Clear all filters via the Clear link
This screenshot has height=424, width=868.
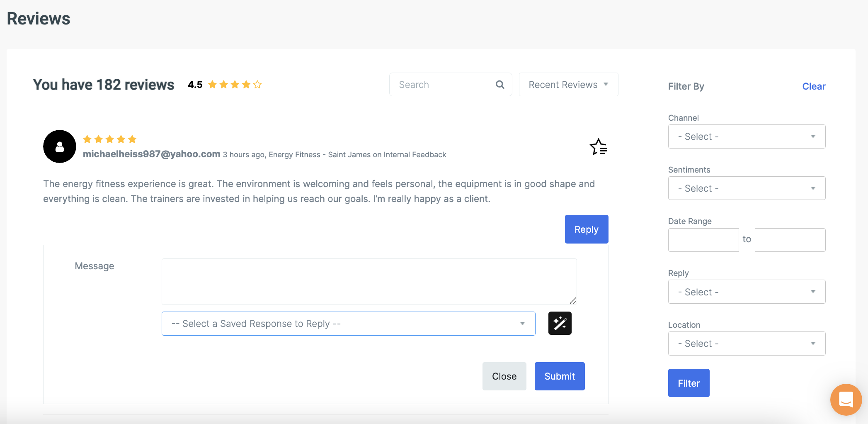click(814, 86)
